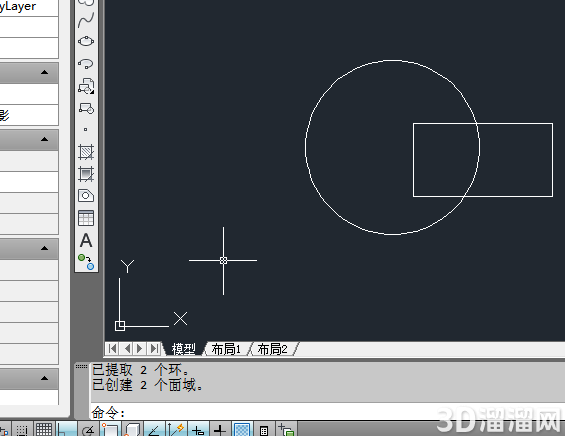
Task: Switch to the 布局2 layout tab
Action: (272, 349)
